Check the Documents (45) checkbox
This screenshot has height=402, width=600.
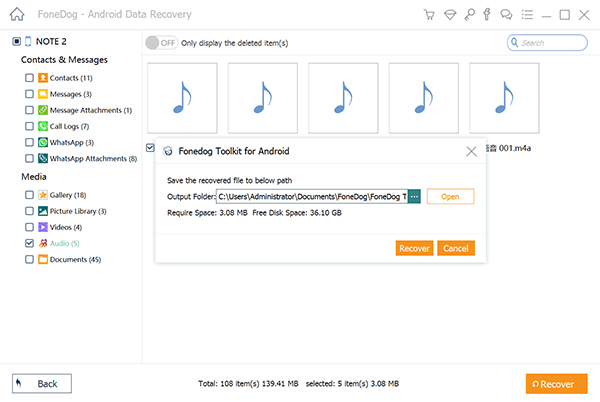click(29, 259)
